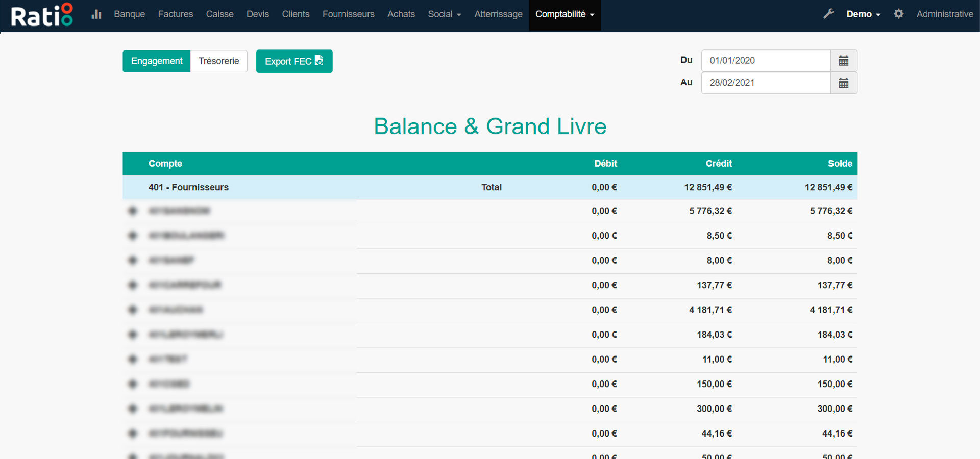Open the Demo account dropdown
The image size is (980, 459).
(x=863, y=14)
